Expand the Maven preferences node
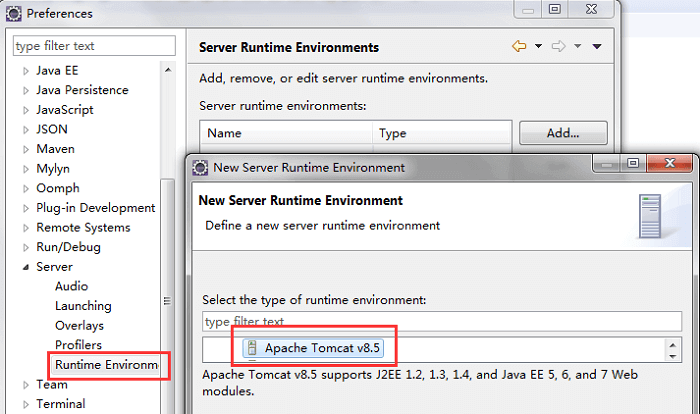Image resolution: width=700 pixels, height=414 pixels. point(25,150)
